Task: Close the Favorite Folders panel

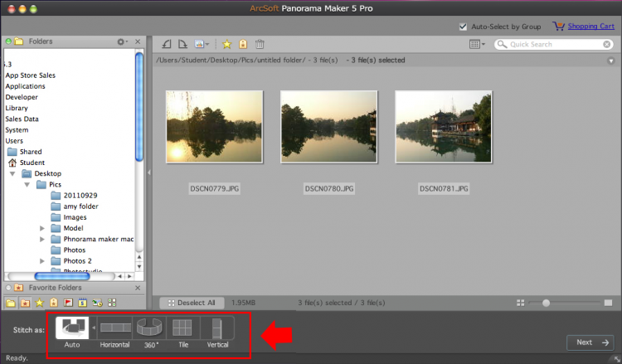Action: click(x=138, y=288)
